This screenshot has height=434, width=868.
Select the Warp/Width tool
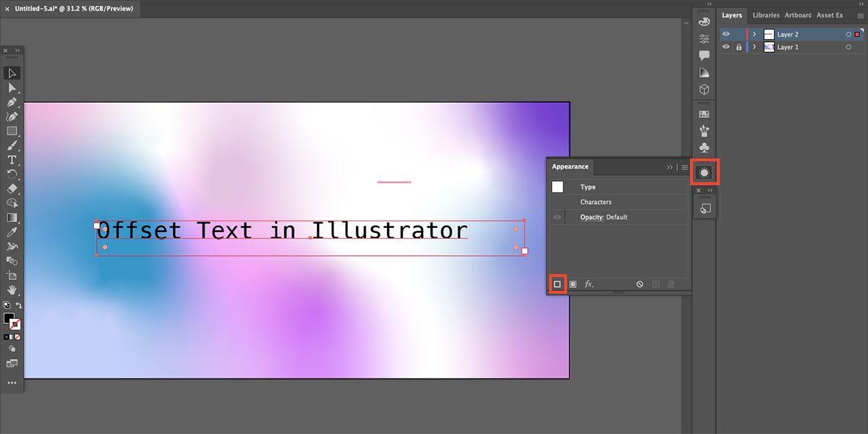pyautogui.click(x=12, y=247)
